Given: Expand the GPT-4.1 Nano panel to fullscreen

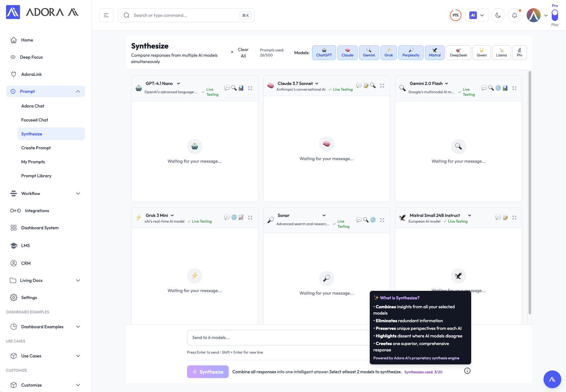Looking at the screenshot, I should pos(250,88).
